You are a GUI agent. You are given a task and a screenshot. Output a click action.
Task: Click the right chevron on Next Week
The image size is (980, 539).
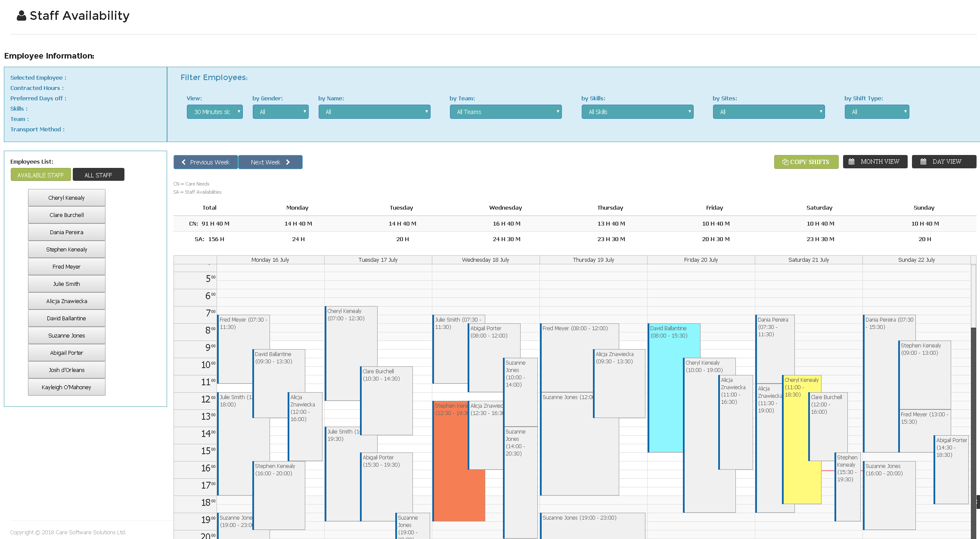pos(288,162)
